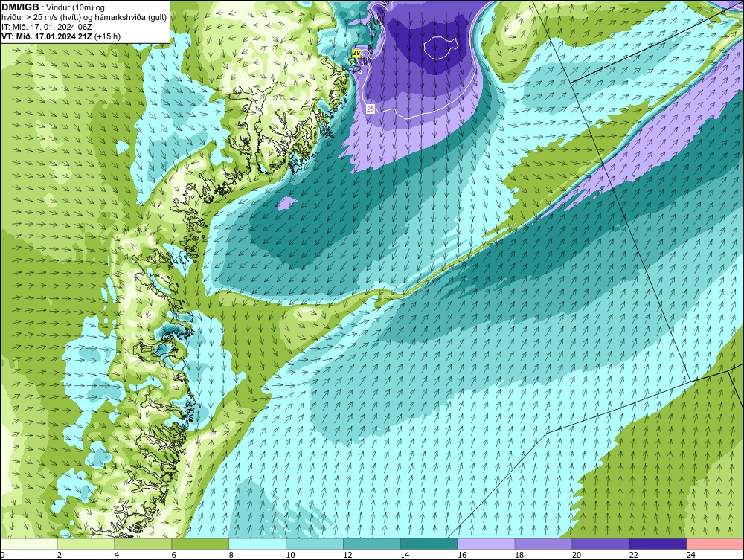Click the dark indigo 22–24 m/s legend swatch
Screen dimensions: 744x560
(x=658, y=544)
